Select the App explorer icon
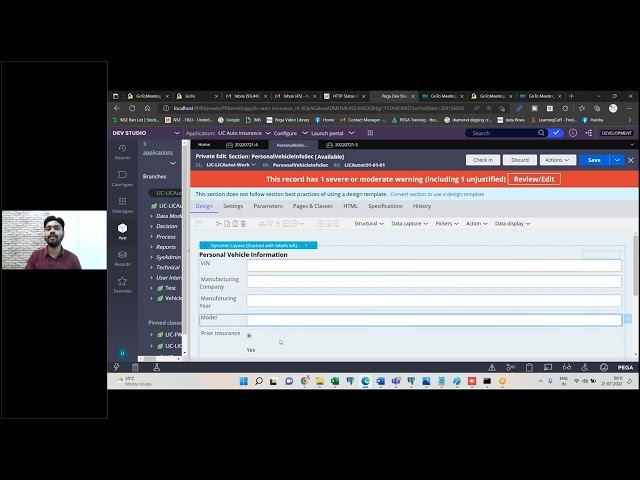 [122, 231]
